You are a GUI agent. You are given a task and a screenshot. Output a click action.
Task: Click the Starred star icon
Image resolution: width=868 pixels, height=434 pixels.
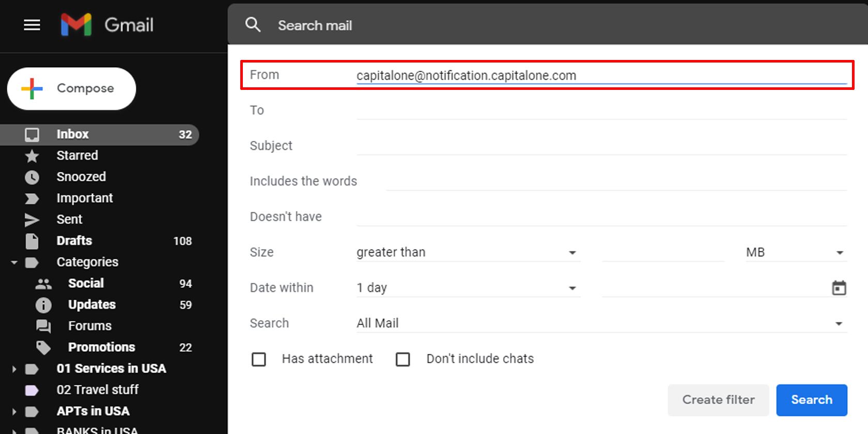(32, 156)
